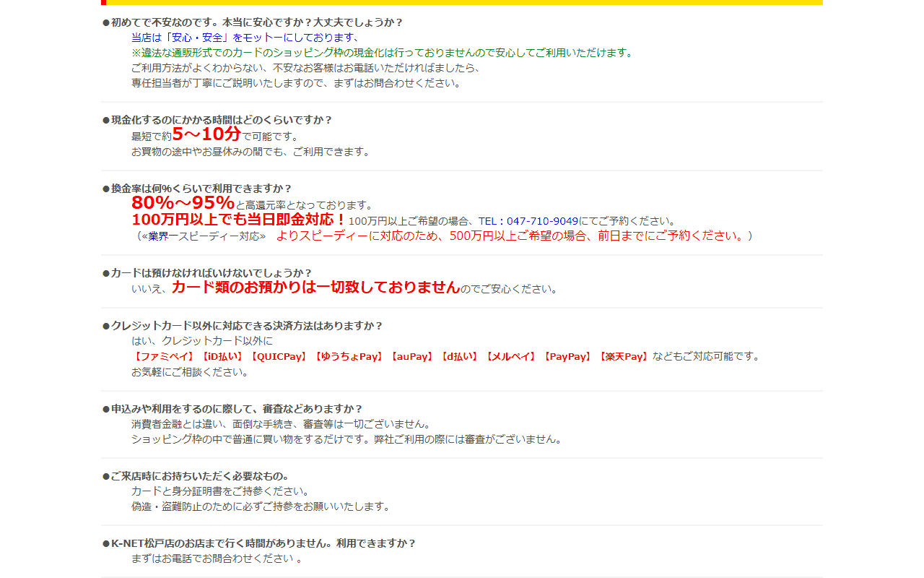Click the red text about '500万円以上ご希望の場合'

[511, 236]
